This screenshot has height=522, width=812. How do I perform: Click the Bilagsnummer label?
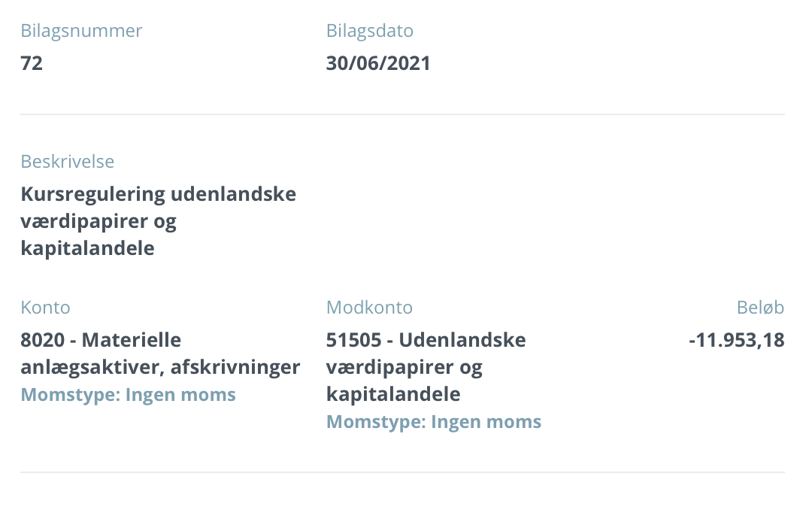pyautogui.click(x=81, y=32)
